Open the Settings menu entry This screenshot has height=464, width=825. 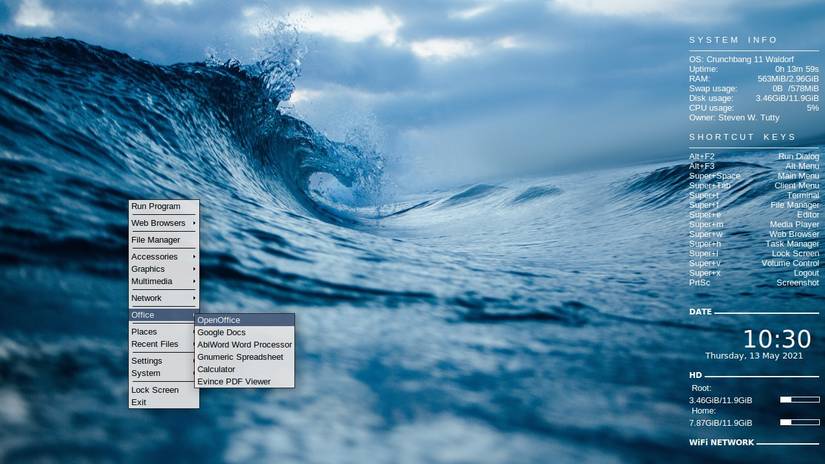point(164,361)
